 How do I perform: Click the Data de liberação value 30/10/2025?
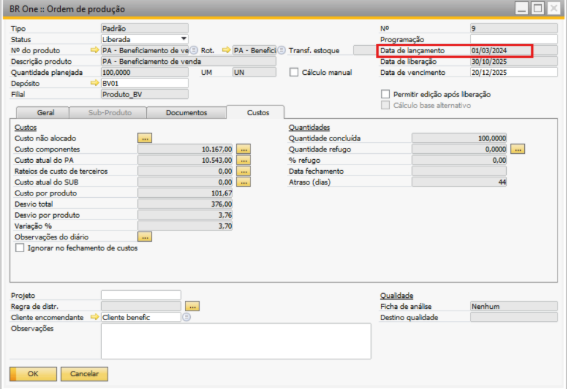point(514,61)
